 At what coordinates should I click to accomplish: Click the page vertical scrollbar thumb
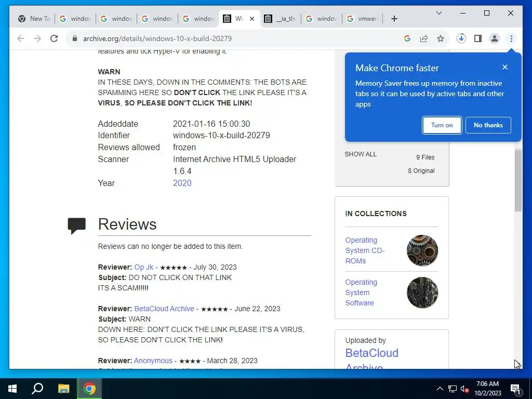click(x=518, y=180)
